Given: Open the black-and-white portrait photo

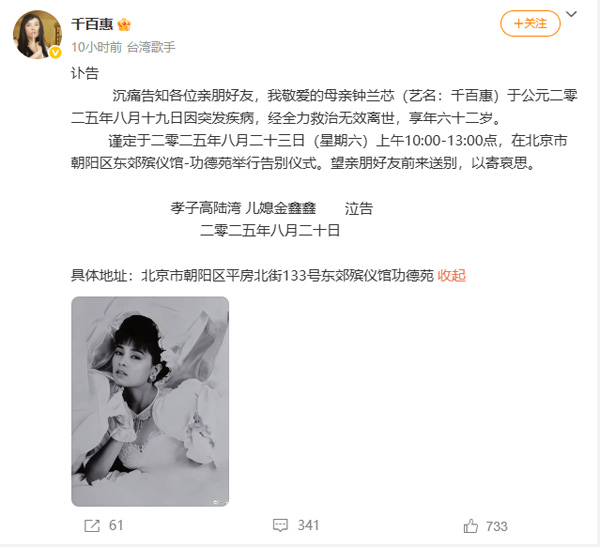Looking at the screenshot, I should 150,401.
